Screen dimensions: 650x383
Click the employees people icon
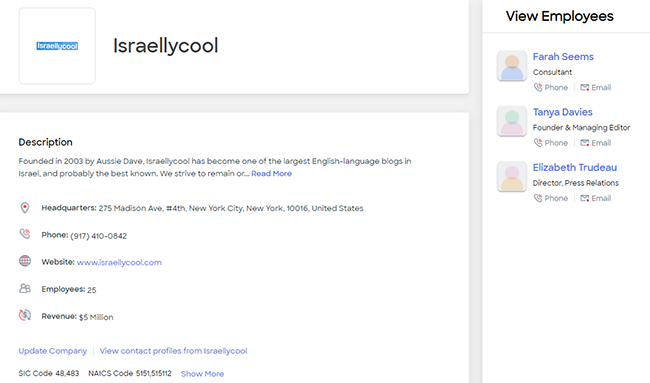click(25, 288)
